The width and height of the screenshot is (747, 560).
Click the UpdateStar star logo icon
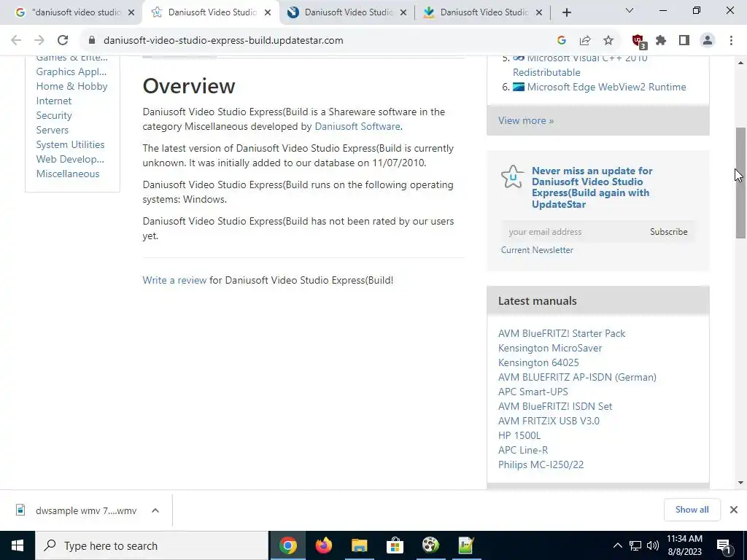[513, 176]
